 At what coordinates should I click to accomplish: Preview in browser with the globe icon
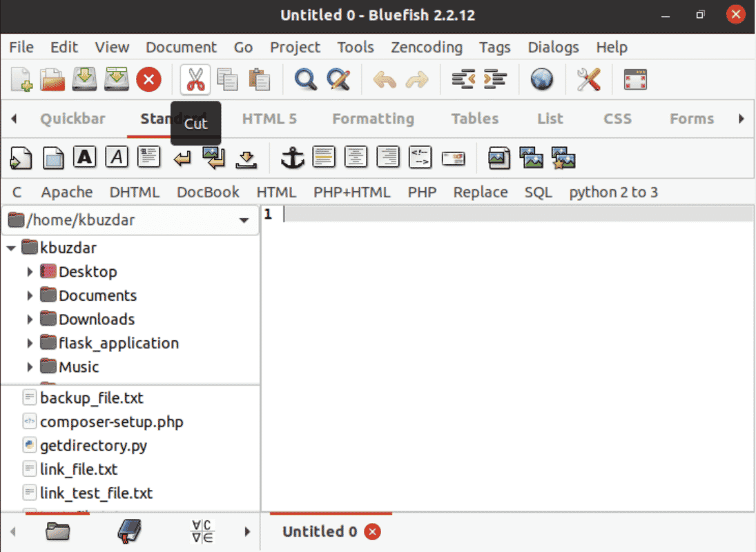(x=542, y=79)
